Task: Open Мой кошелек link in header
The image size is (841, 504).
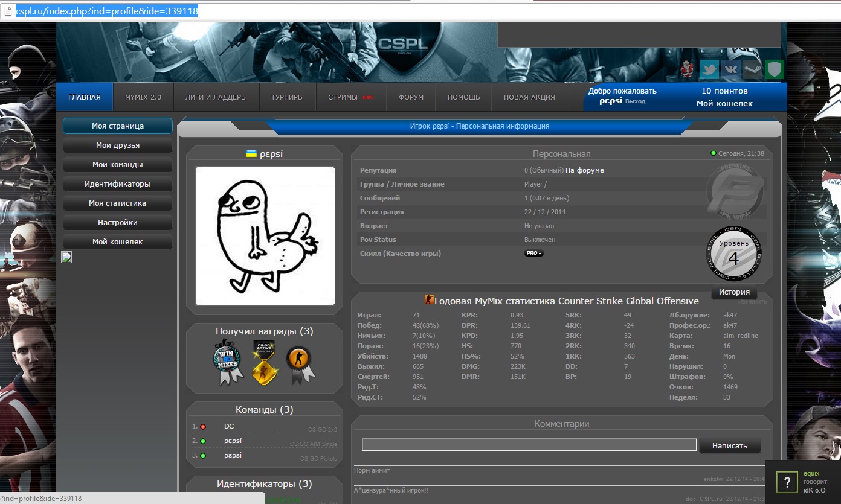Action: point(724,104)
